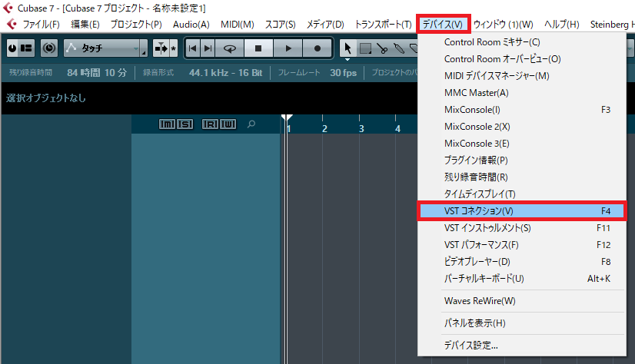
Task: Click ruler bar 2 marker
Action: pyautogui.click(x=324, y=128)
